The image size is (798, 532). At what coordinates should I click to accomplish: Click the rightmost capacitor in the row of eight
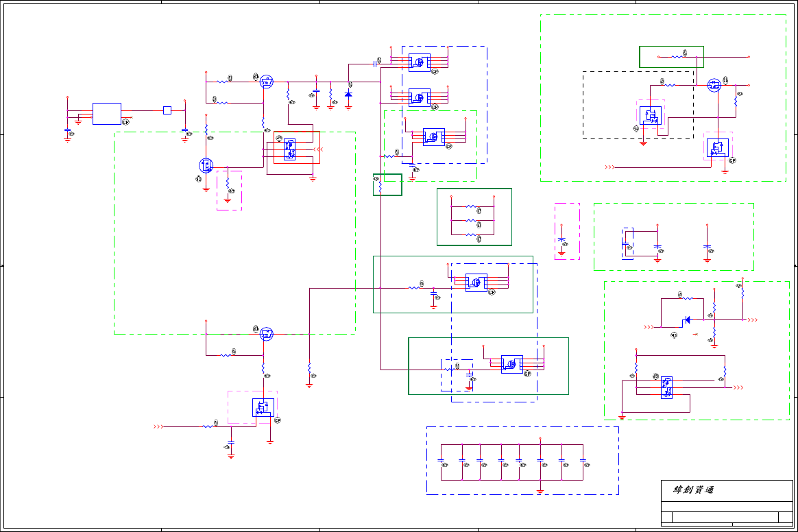[583, 461]
